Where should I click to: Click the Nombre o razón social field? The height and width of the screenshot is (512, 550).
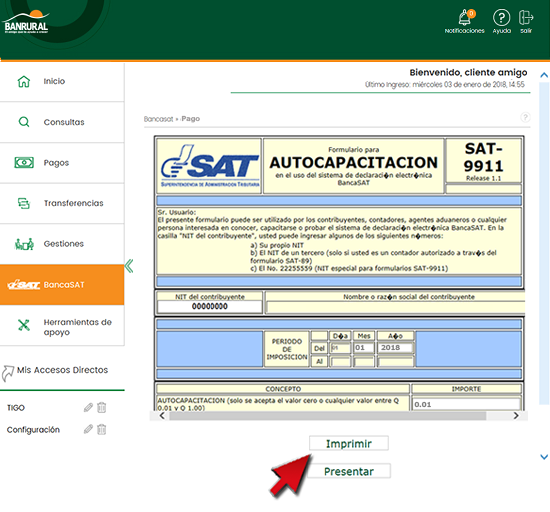[396, 307]
